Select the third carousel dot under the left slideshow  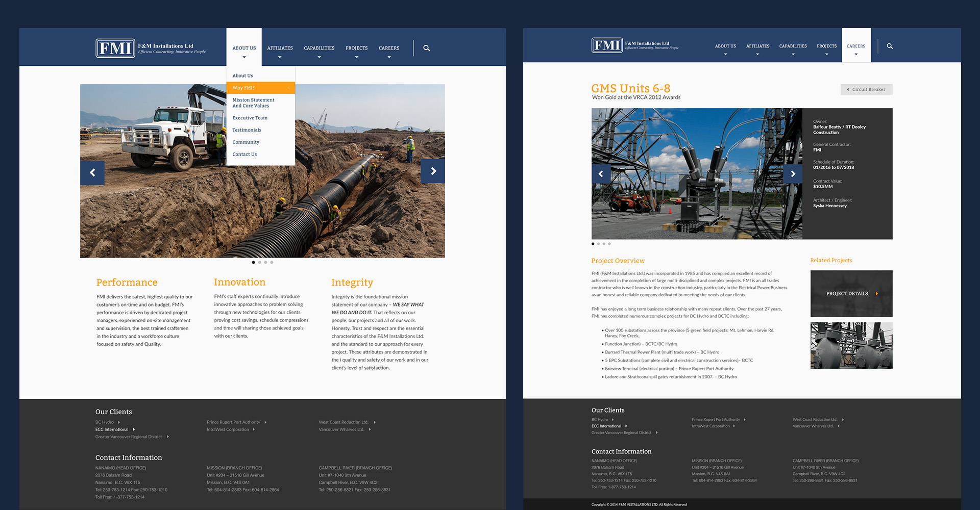pos(265,262)
